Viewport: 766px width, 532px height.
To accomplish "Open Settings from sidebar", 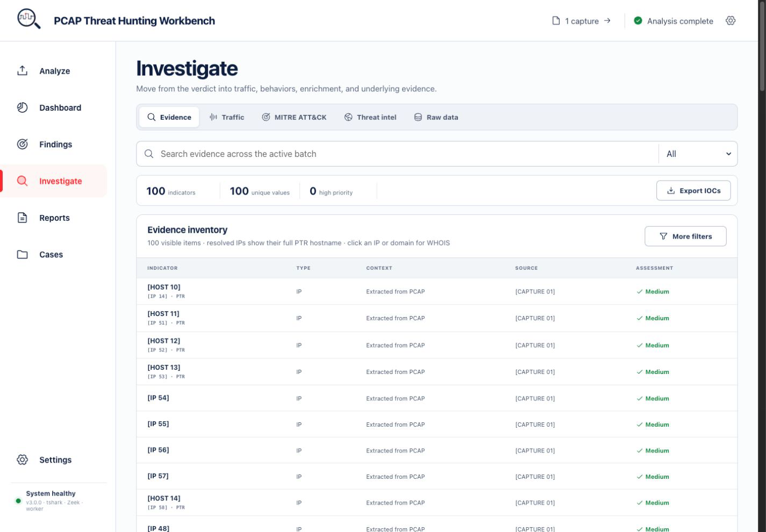I will pyautogui.click(x=54, y=459).
